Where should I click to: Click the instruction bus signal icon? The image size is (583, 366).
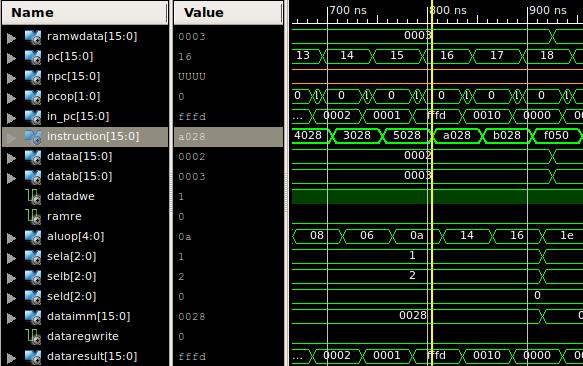pyautogui.click(x=33, y=137)
